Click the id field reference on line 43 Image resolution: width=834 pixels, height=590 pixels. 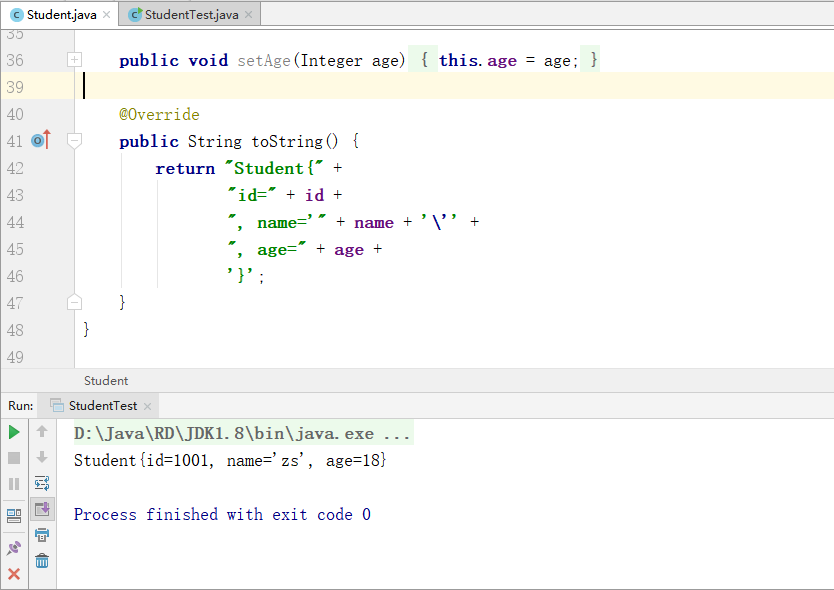coord(314,195)
